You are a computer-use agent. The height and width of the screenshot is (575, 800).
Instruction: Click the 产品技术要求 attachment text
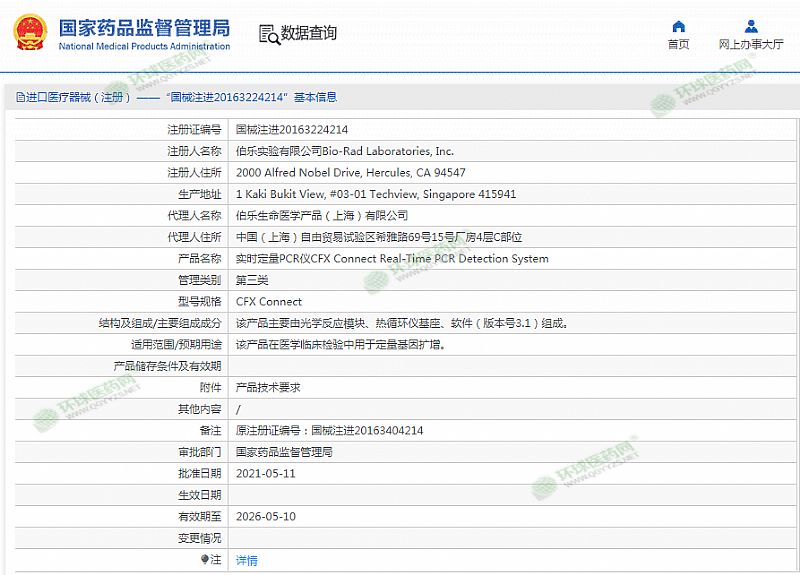click(268, 388)
